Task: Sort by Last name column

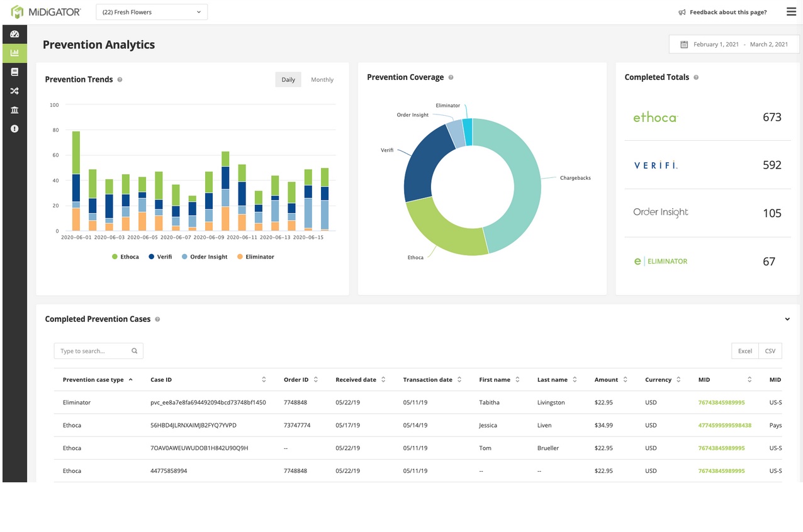Action: coord(557,380)
